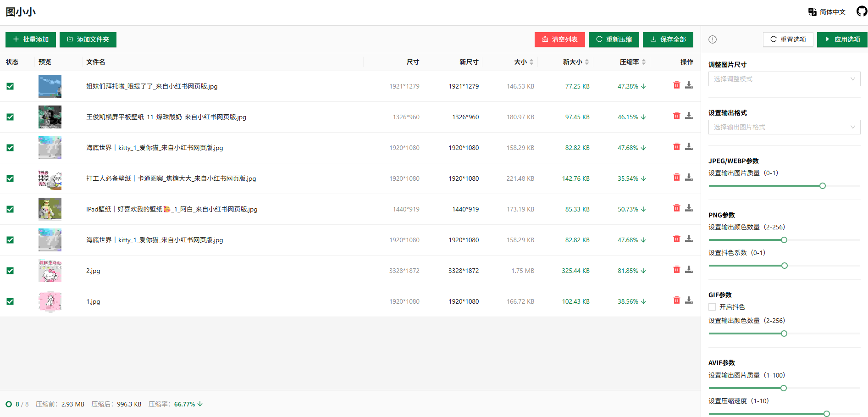Click trash icon for 王俊凯横屏平板壁纸 file

676,116
